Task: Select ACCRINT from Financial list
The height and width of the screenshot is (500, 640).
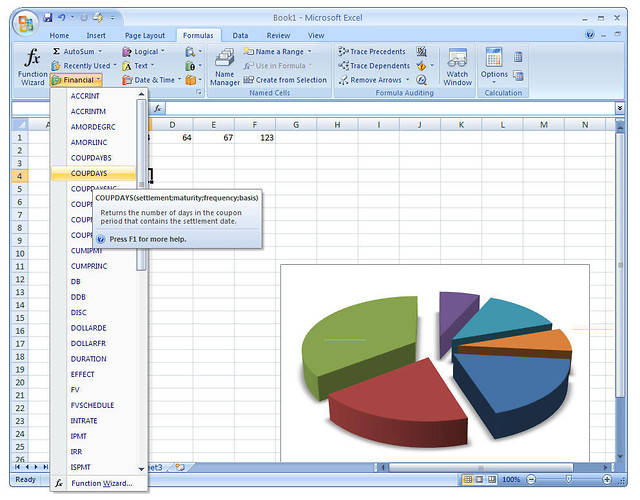Action: pos(93,96)
